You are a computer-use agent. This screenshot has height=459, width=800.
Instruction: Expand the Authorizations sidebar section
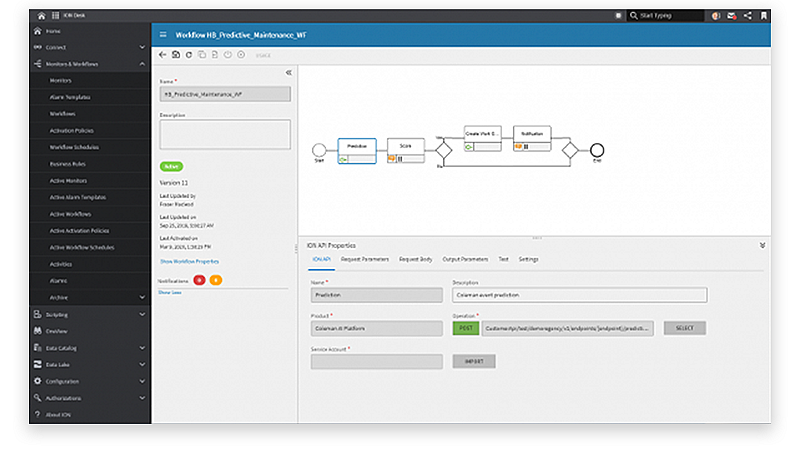tap(90, 398)
